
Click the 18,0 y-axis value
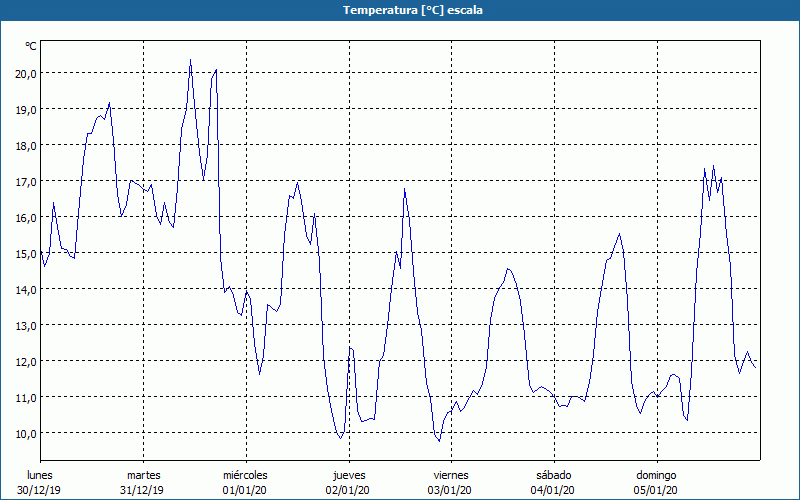pyautogui.click(x=26, y=145)
